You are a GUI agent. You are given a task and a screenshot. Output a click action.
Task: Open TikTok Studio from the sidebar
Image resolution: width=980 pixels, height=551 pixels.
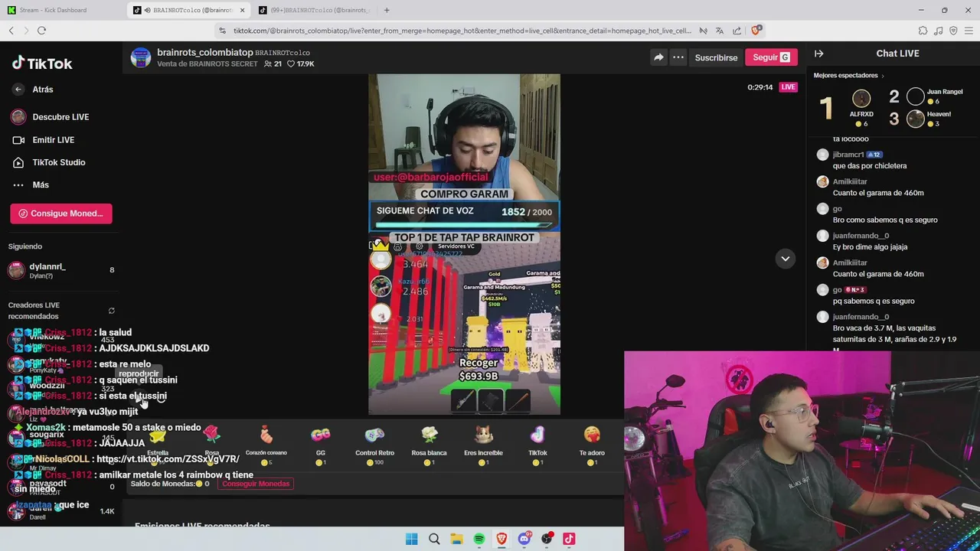48,162
